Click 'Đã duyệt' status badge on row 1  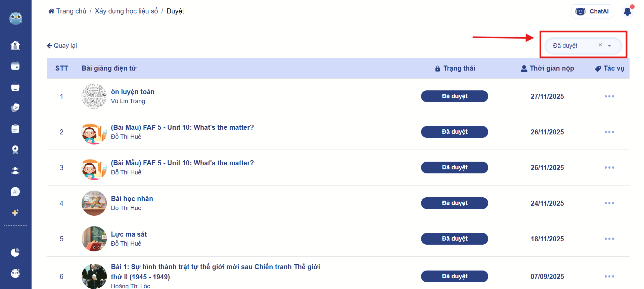(454, 96)
